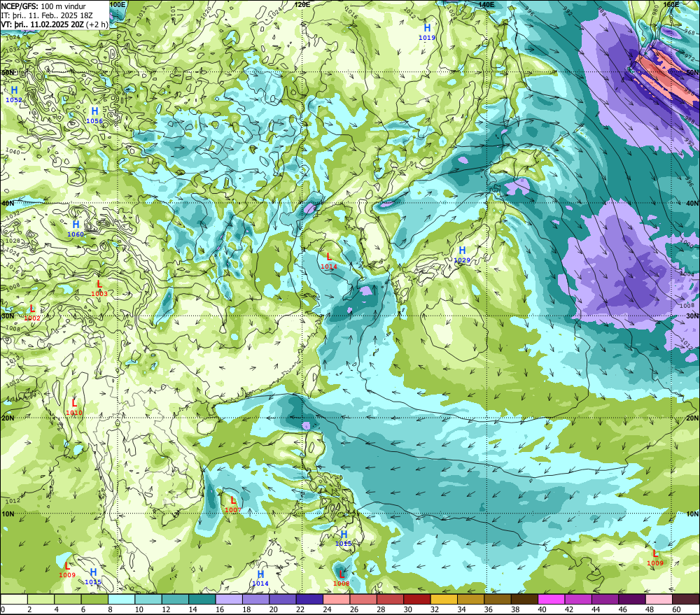This screenshot has width=700, height=615.
Task: Click the left-edge 10N latitude label
Action: coord(7,514)
